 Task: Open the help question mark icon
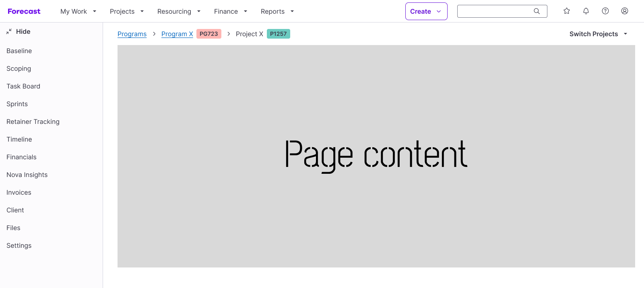pyautogui.click(x=605, y=11)
